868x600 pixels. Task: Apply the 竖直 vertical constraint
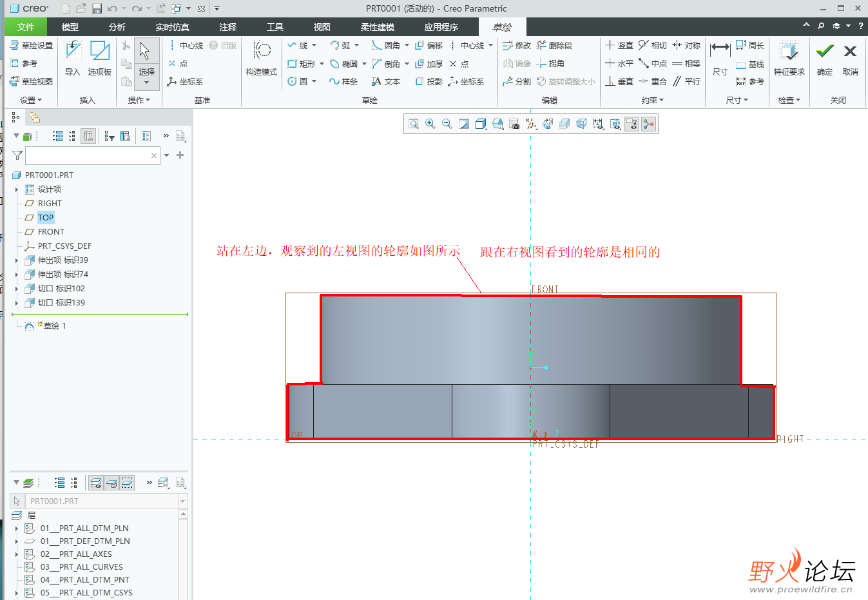(619, 46)
